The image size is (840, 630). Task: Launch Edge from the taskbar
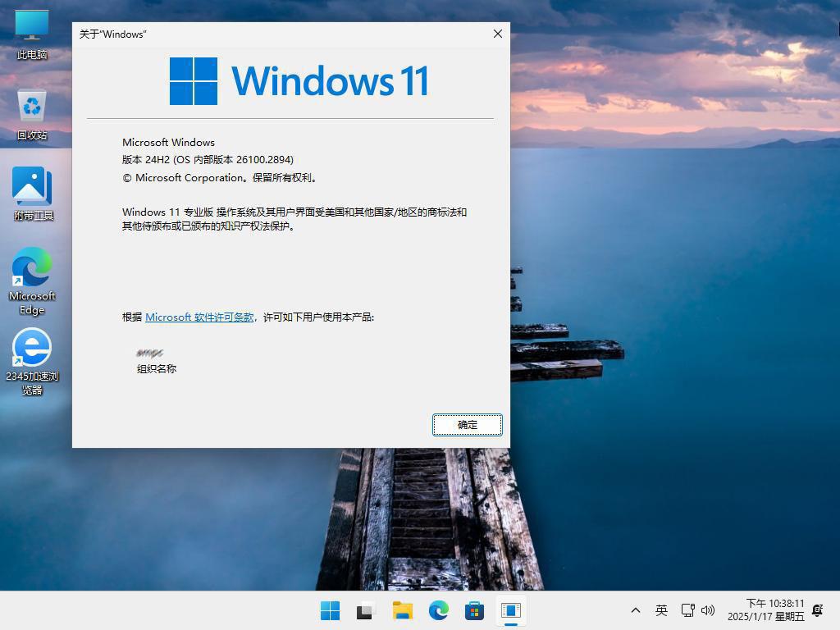[438, 610]
